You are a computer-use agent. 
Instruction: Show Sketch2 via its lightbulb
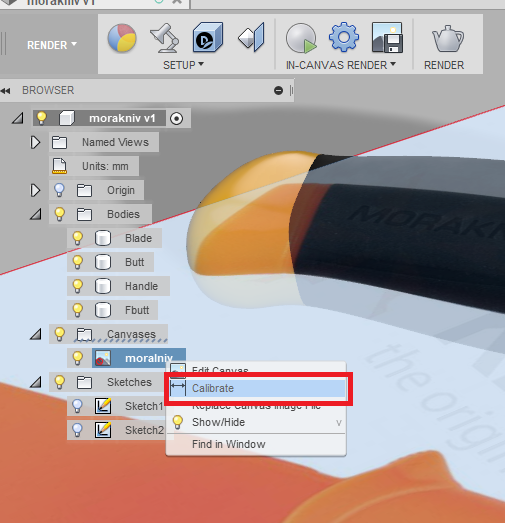click(77, 430)
